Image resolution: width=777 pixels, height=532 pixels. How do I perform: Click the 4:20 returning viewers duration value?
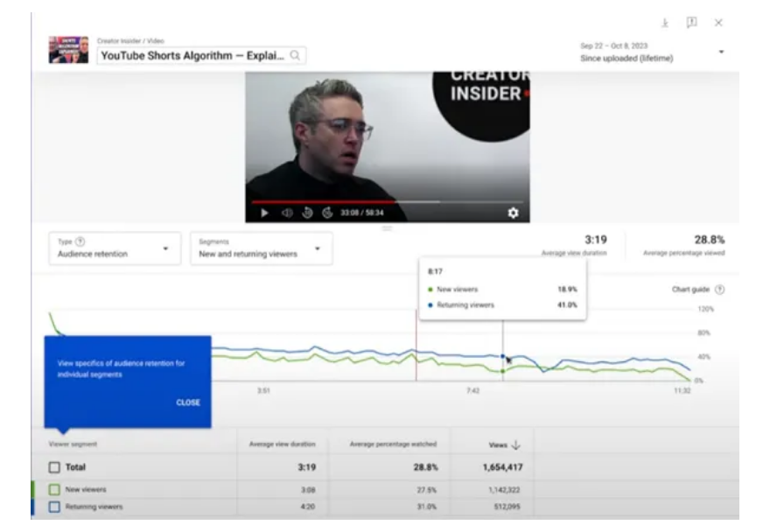(x=308, y=507)
